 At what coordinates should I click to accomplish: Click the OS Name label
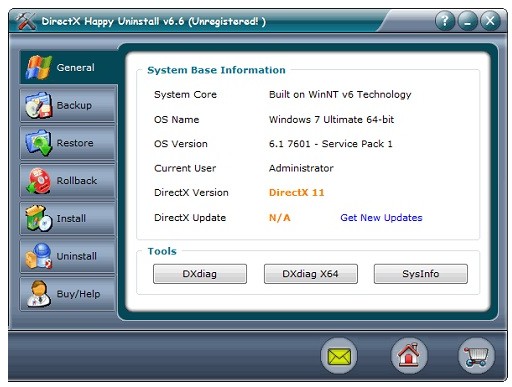(176, 120)
